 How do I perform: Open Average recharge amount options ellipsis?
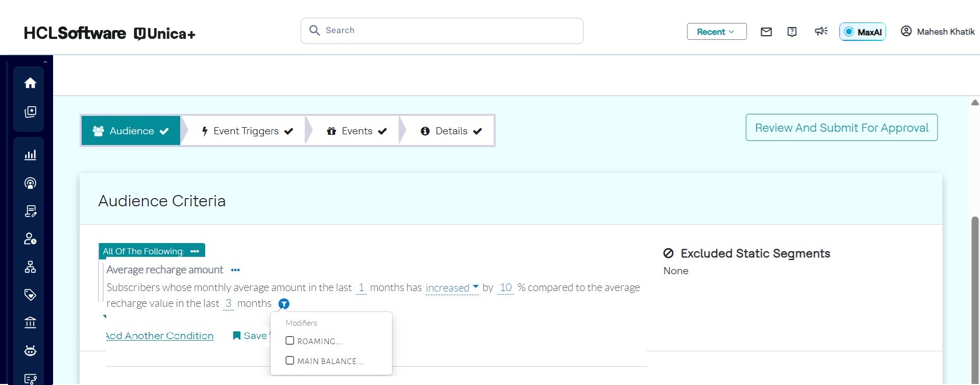tap(235, 270)
